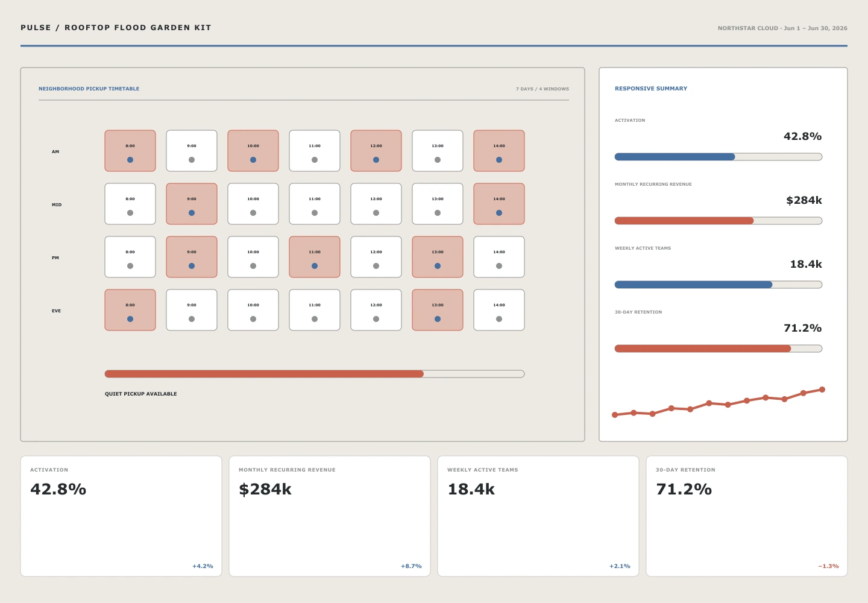Pick the MID row 11:00 slot
This screenshot has height=603, width=868.
tap(315, 204)
